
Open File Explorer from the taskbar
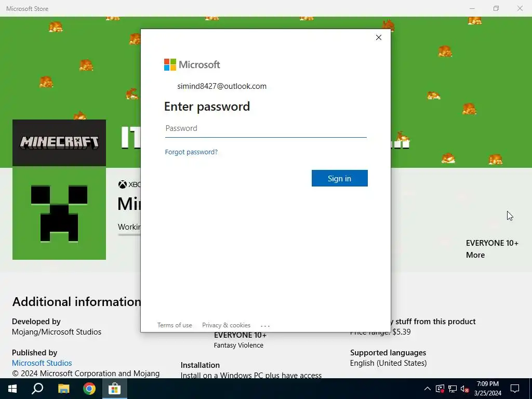point(63,389)
